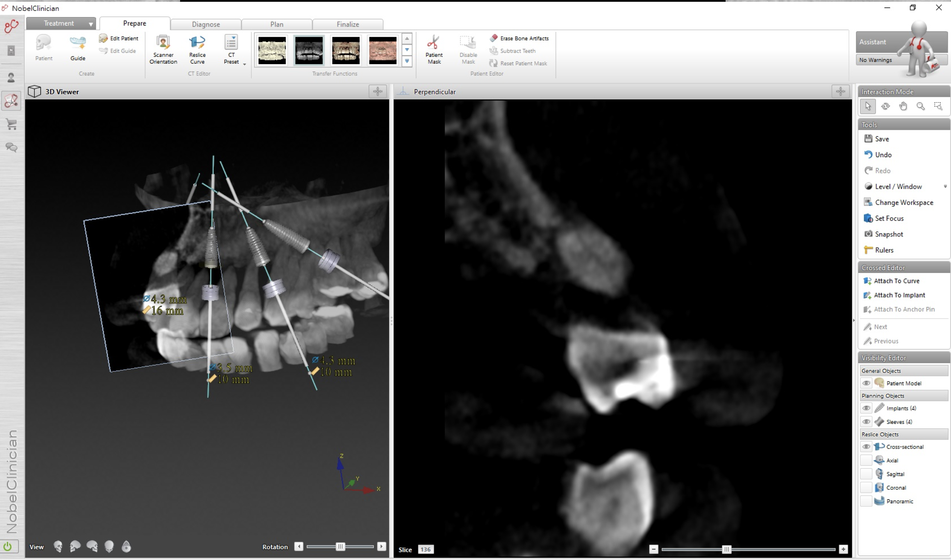Open the patient person sidebar module
Image resolution: width=951 pixels, height=560 pixels.
click(x=11, y=78)
